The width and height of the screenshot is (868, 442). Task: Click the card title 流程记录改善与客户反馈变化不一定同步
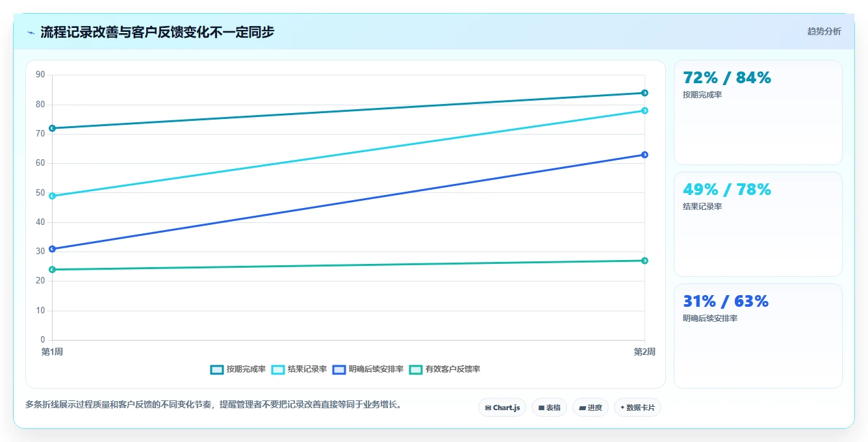click(157, 32)
